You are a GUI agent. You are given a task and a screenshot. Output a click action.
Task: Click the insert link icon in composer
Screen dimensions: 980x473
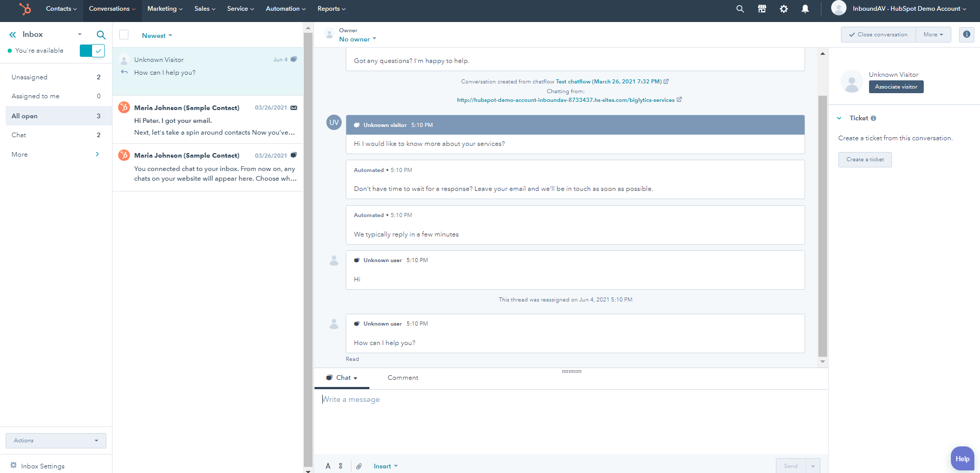coord(341,466)
